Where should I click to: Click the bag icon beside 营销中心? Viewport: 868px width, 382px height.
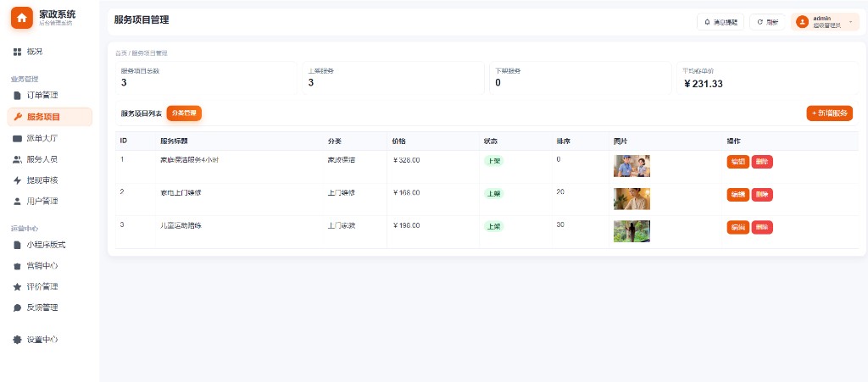(x=17, y=266)
